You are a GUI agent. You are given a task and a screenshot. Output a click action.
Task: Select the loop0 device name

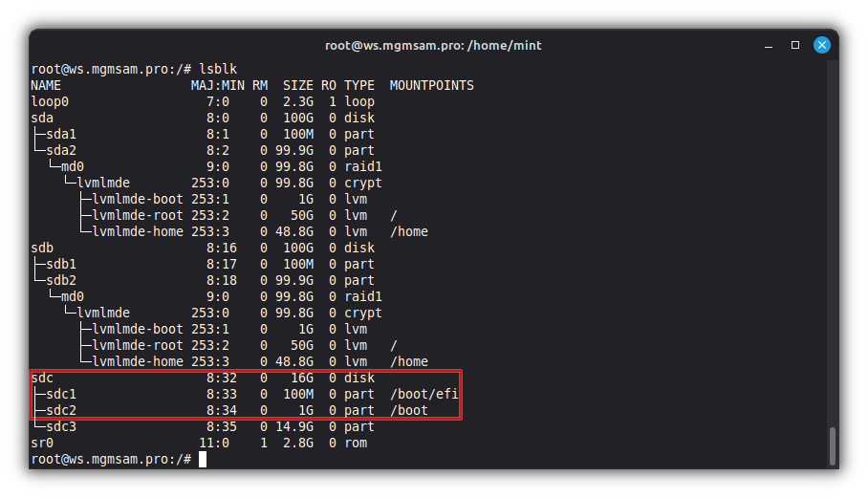click(x=50, y=101)
